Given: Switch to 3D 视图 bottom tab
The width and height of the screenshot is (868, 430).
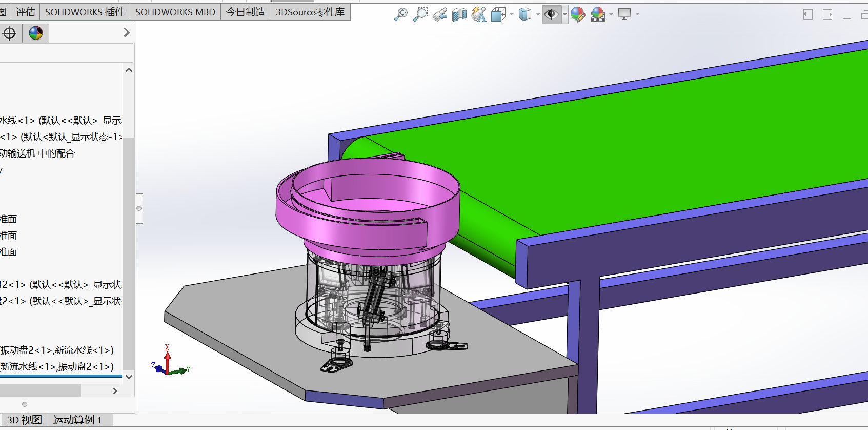Looking at the screenshot, I should coord(24,420).
